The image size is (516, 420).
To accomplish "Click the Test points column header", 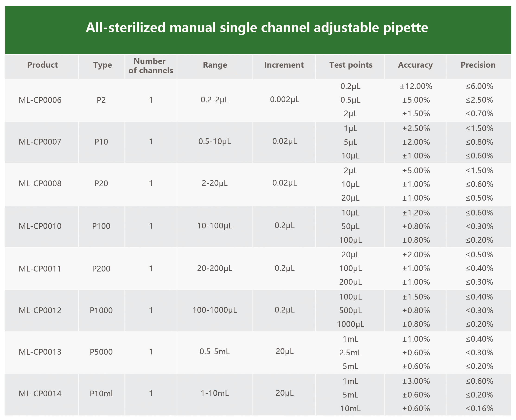I will tap(351, 65).
